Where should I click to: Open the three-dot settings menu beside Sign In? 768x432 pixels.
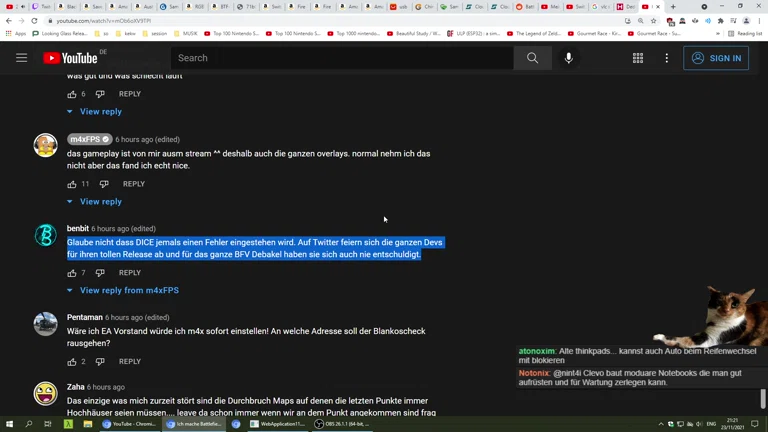pyautogui.click(x=666, y=58)
